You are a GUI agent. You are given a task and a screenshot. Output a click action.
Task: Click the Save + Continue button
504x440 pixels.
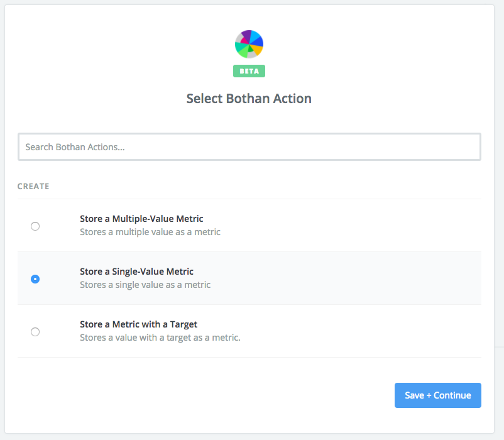tap(438, 395)
